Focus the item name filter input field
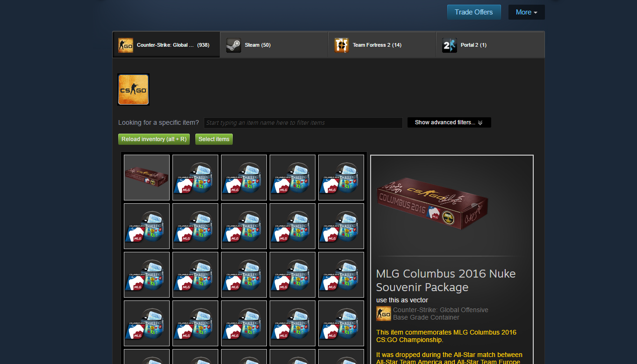637x364 pixels. click(303, 123)
